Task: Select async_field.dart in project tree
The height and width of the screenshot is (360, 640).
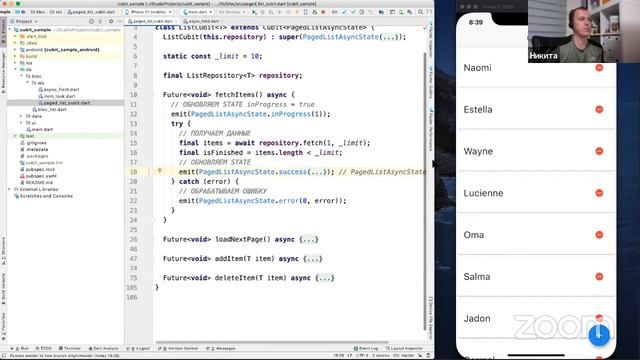Action: [x=59, y=89]
